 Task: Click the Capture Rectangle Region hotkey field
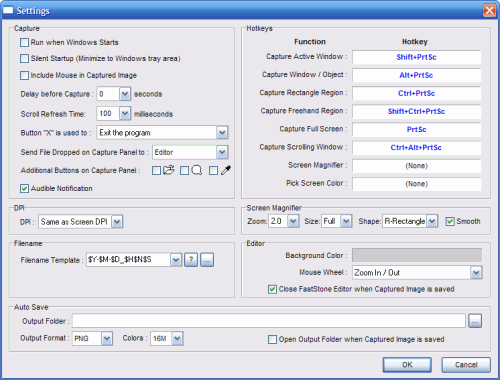click(x=417, y=93)
